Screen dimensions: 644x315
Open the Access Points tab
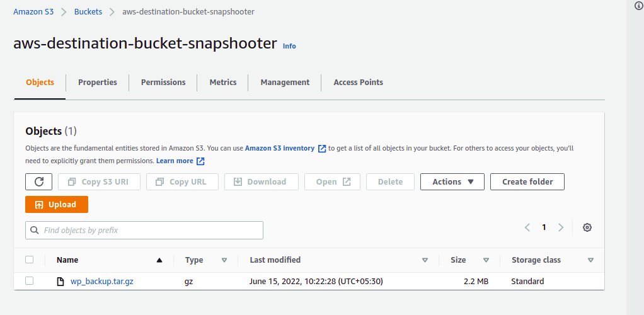tap(358, 82)
